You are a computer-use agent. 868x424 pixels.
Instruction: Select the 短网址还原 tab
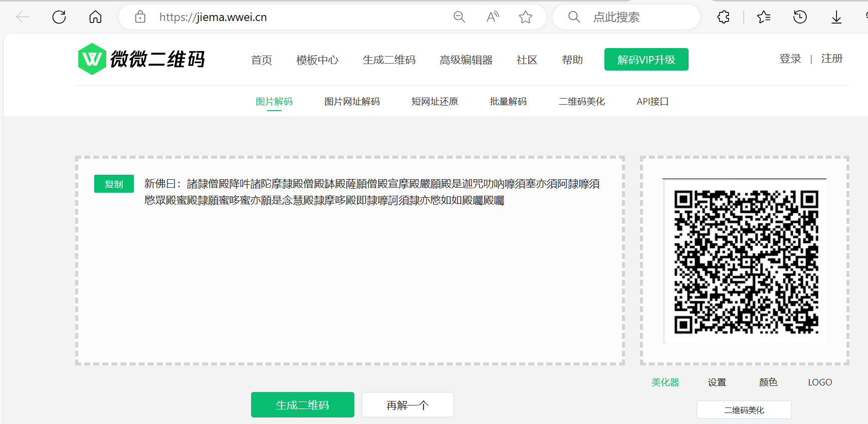pos(435,102)
